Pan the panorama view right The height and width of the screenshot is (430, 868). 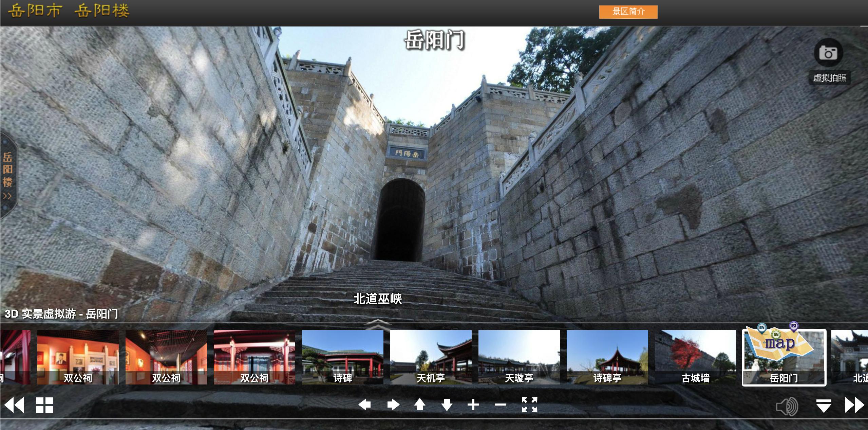coord(393,405)
